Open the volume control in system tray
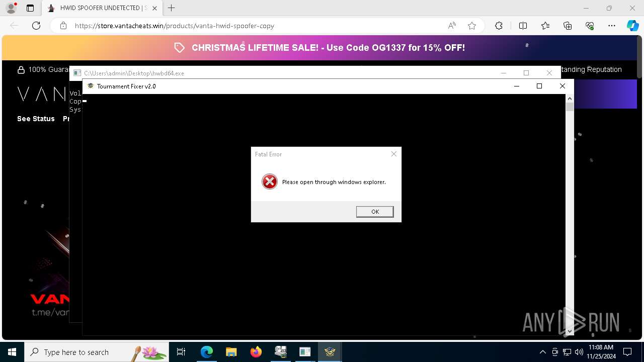Image resolution: width=644 pixels, height=362 pixels. (x=579, y=352)
